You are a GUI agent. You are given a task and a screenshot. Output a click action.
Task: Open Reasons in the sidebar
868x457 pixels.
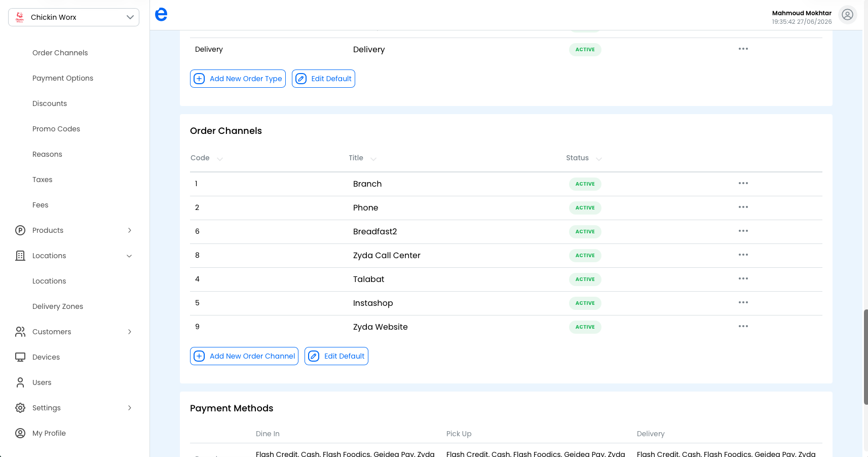coord(47,154)
